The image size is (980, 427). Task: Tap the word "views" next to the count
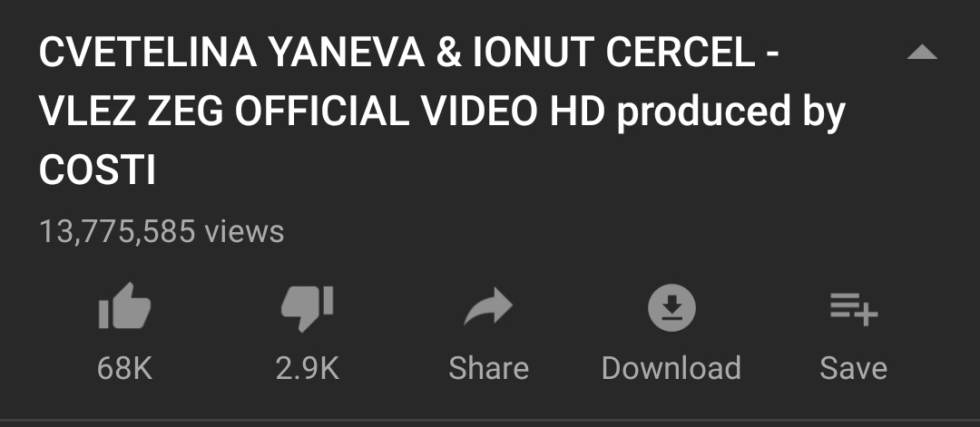(244, 231)
